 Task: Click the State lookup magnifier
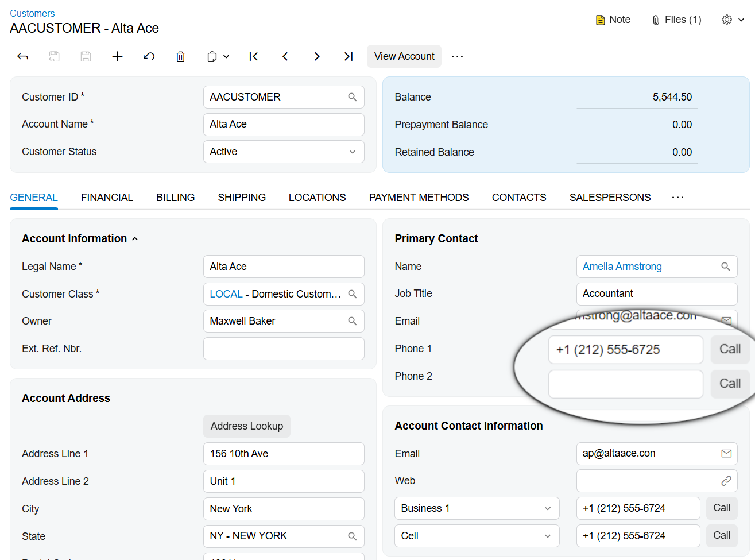(353, 536)
